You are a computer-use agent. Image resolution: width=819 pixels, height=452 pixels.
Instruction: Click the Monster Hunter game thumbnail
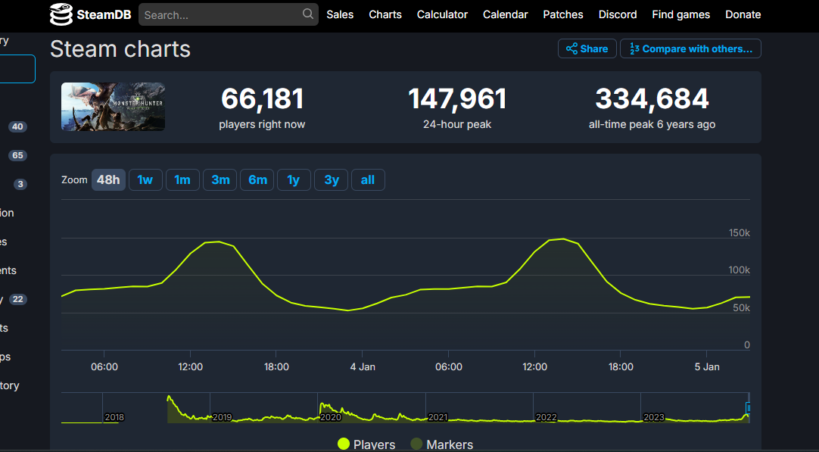(113, 107)
